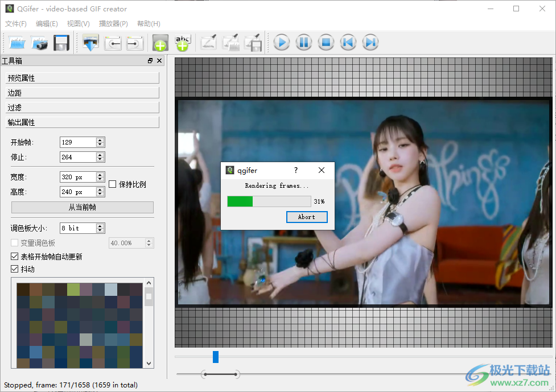
Task: Toggle 表格开始帧自动更新 checkbox
Action: pyautogui.click(x=15, y=257)
